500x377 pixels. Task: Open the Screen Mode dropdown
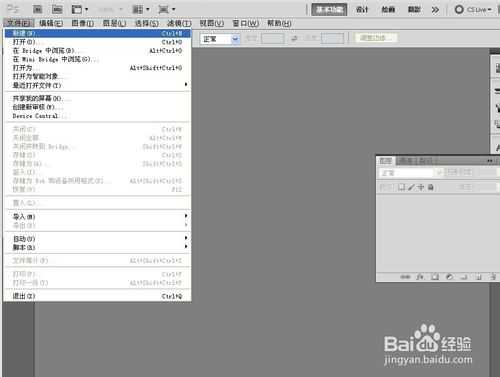click(x=166, y=9)
